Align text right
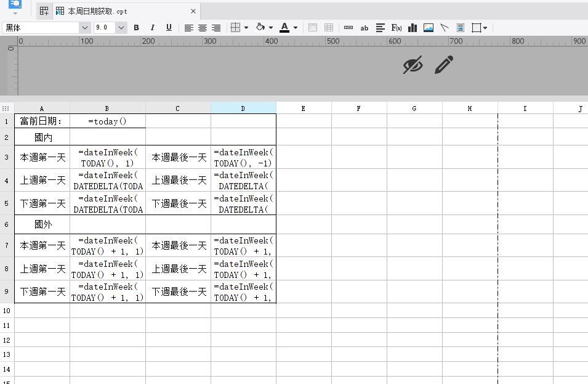Image resolution: width=588 pixels, height=384 pixels. pos(216,28)
